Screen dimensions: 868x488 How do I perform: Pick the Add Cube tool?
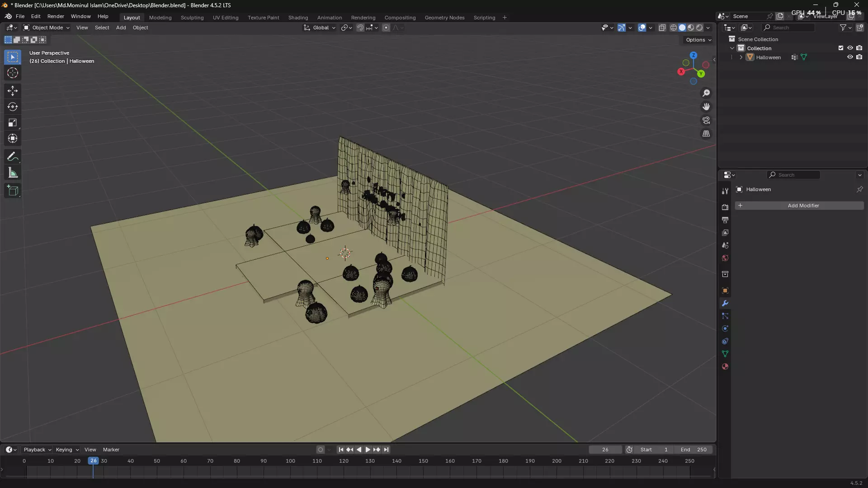pos(12,191)
